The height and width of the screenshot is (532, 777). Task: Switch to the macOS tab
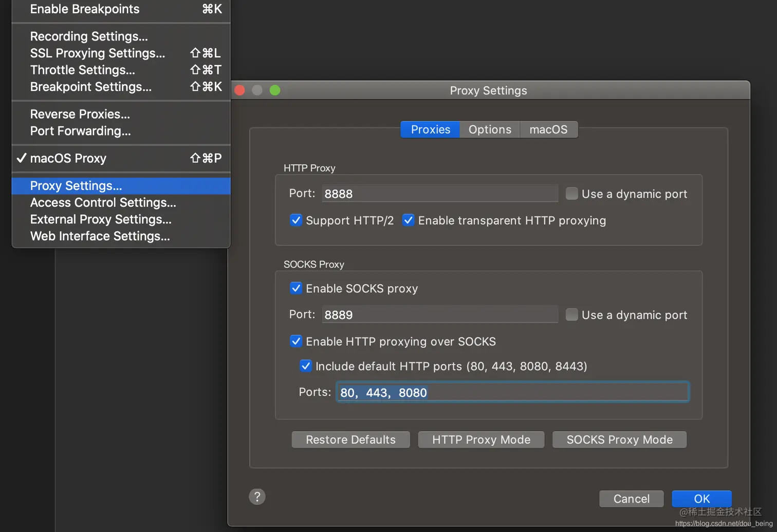[549, 129]
